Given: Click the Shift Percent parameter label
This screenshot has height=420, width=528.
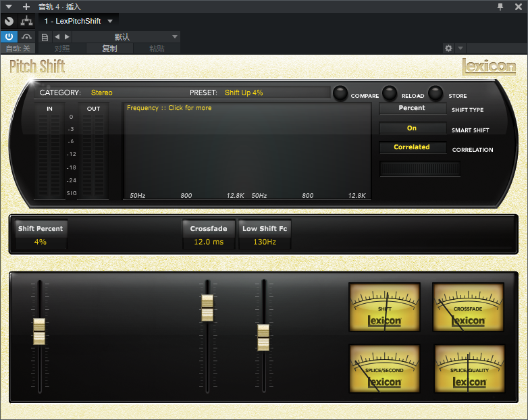Looking at the screenshot, I should pos(41,228).
